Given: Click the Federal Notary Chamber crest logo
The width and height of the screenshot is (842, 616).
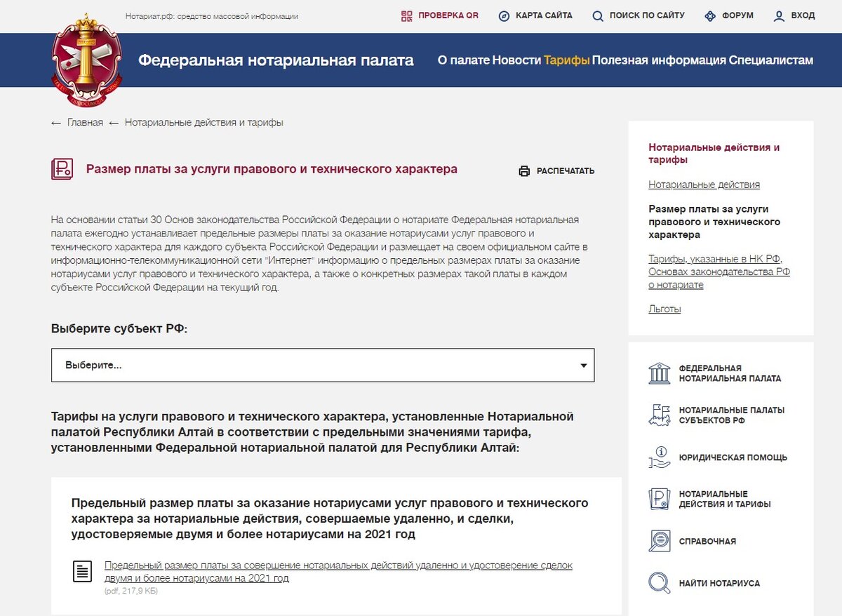Looking at the screenshot, I should [x=88, y=61].
